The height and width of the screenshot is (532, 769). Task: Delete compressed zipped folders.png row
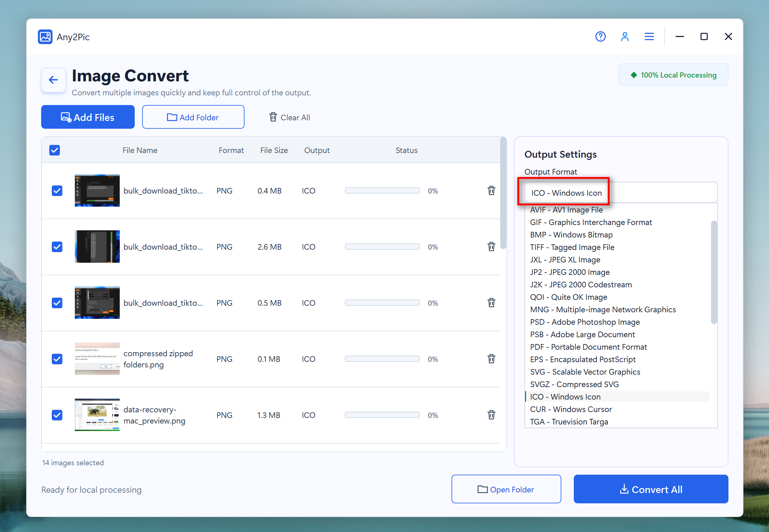coord(491,359)
